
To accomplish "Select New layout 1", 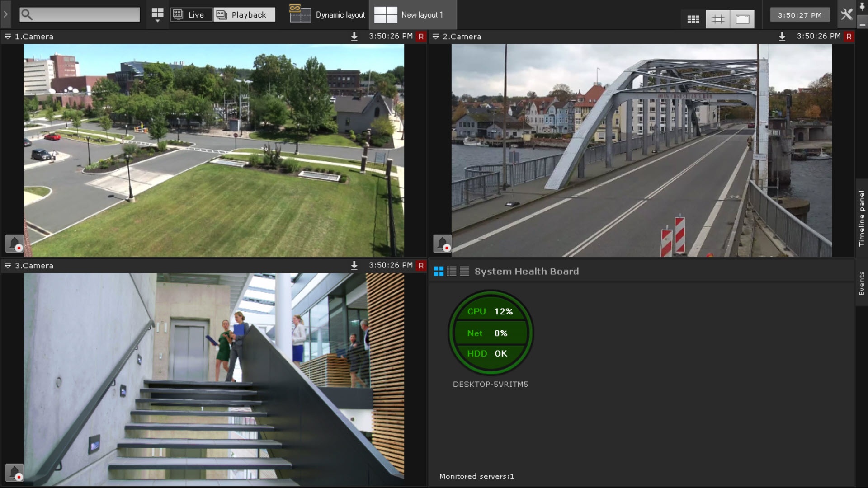I will click(413, 14).
